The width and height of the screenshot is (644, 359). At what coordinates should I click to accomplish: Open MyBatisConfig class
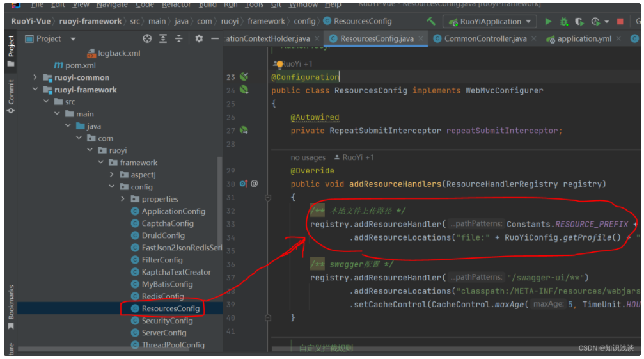pos(162,284)
